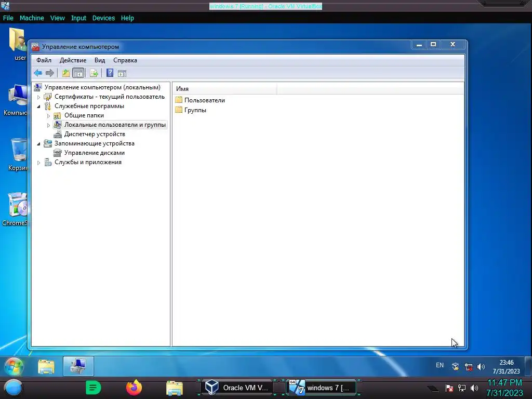The image size is (532, 399).
Task: Open the Действие menu
Action: (x=73, y=60)
